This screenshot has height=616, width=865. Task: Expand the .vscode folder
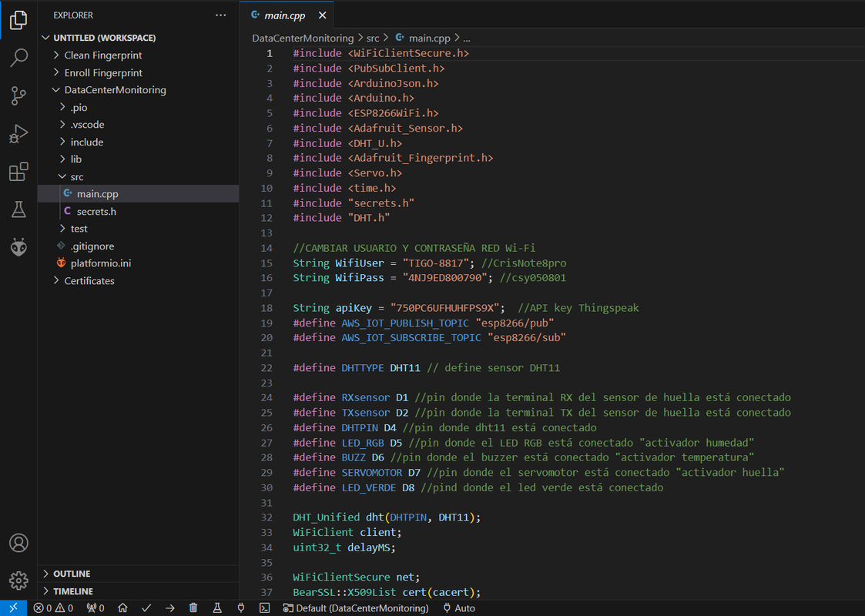tap(62, 125)
